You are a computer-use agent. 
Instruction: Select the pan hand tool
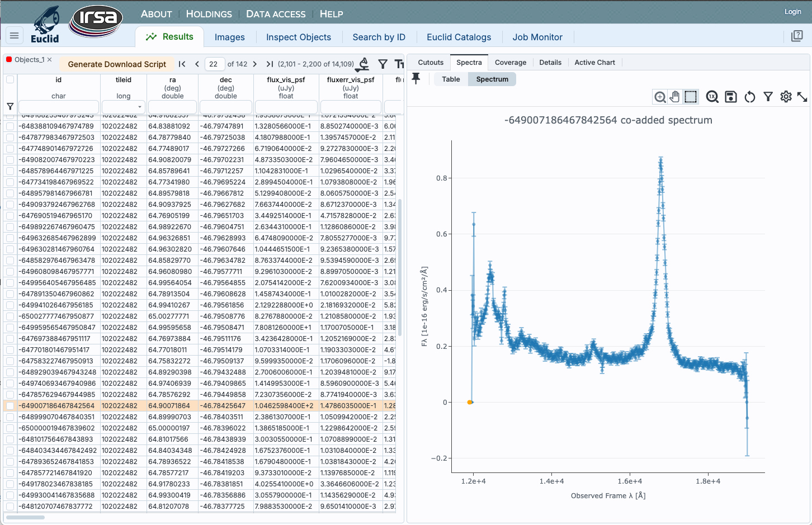(x=675, y=97)
